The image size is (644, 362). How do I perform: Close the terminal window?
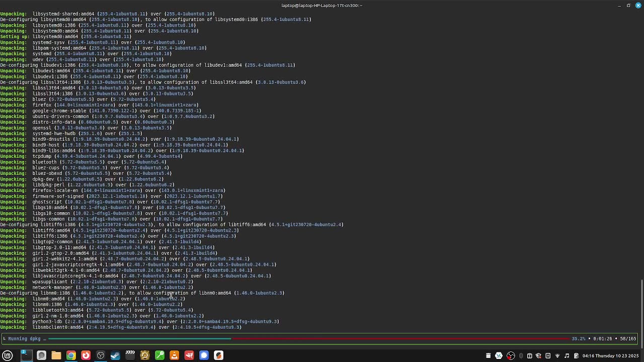(637, 6)
